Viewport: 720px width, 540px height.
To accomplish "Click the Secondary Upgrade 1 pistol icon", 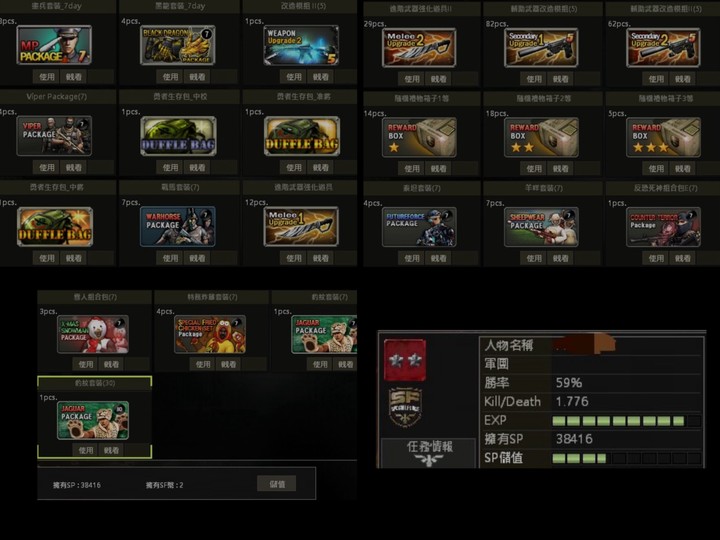I will [541, 47].
